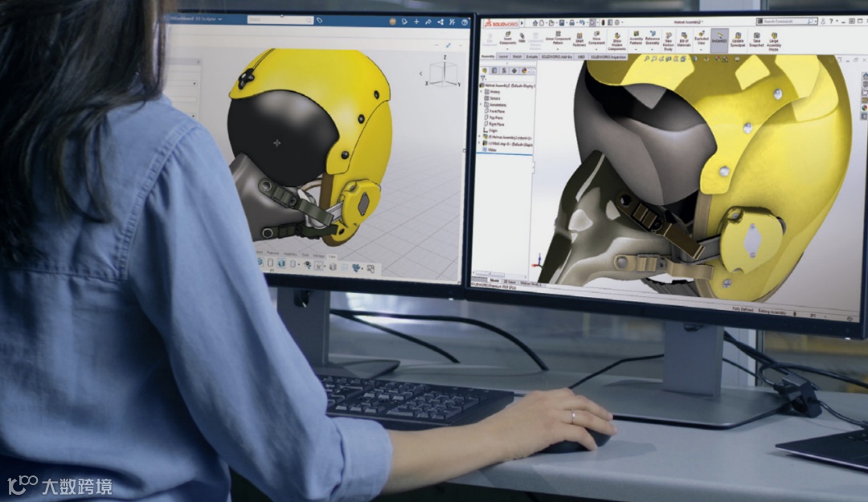Open Assembly Features tool
868x502 pixels.
(636, 39)
